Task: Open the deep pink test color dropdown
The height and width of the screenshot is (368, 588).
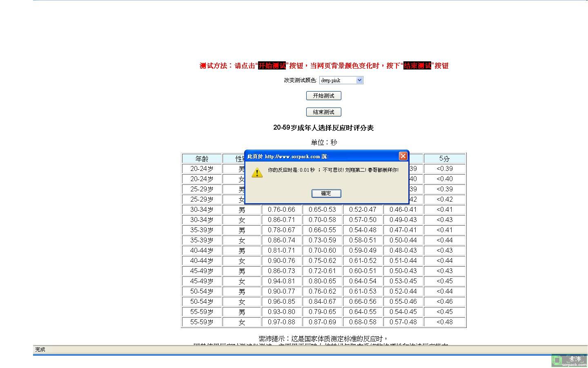Action: (x=341, y=80)
